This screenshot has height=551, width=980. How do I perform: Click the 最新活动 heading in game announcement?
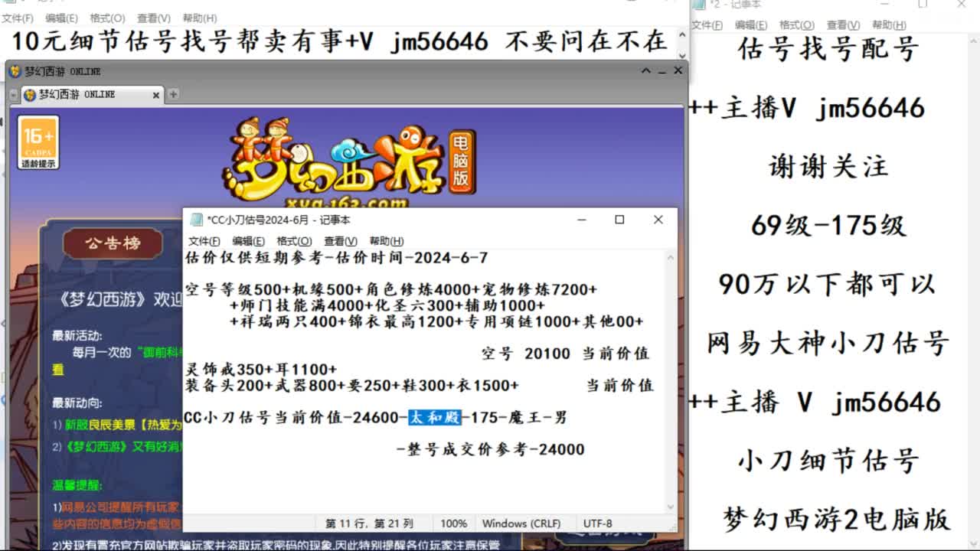click(x=77, y=335)
